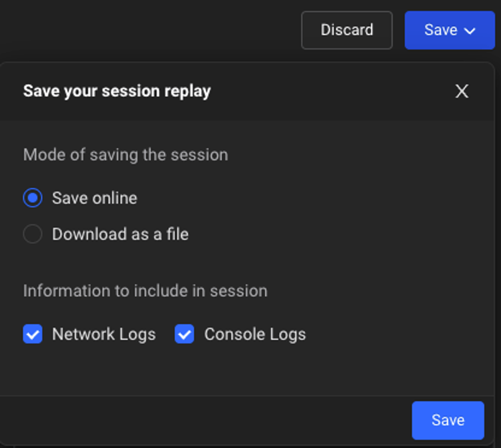
Task: Click the white checkmark icon for Console Logs
Action: pyautogui.click(x=184, y=334)
